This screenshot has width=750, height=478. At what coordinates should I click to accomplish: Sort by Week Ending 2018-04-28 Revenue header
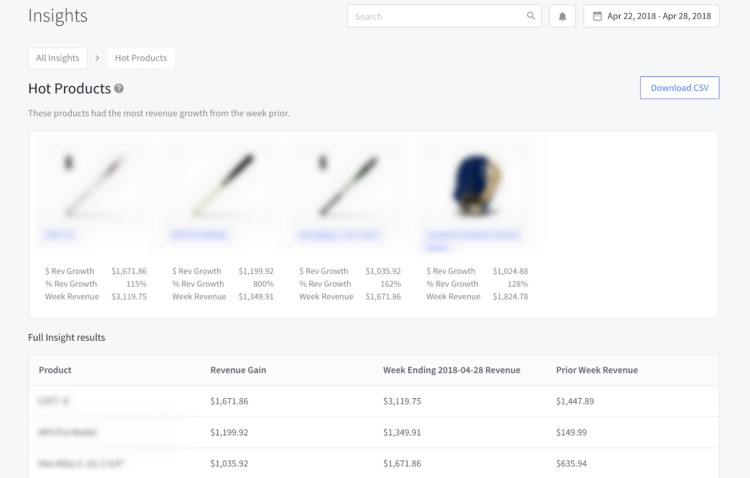pyautogui.click(x=451, y=370)
